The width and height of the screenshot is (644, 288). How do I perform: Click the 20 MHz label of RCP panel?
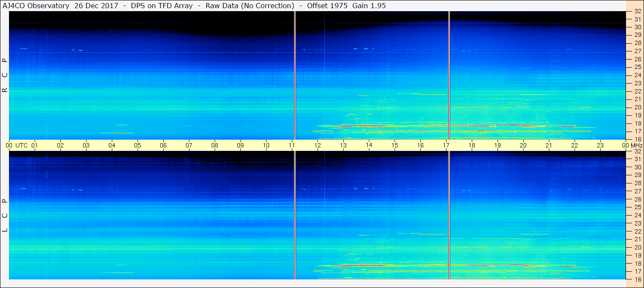637,107
